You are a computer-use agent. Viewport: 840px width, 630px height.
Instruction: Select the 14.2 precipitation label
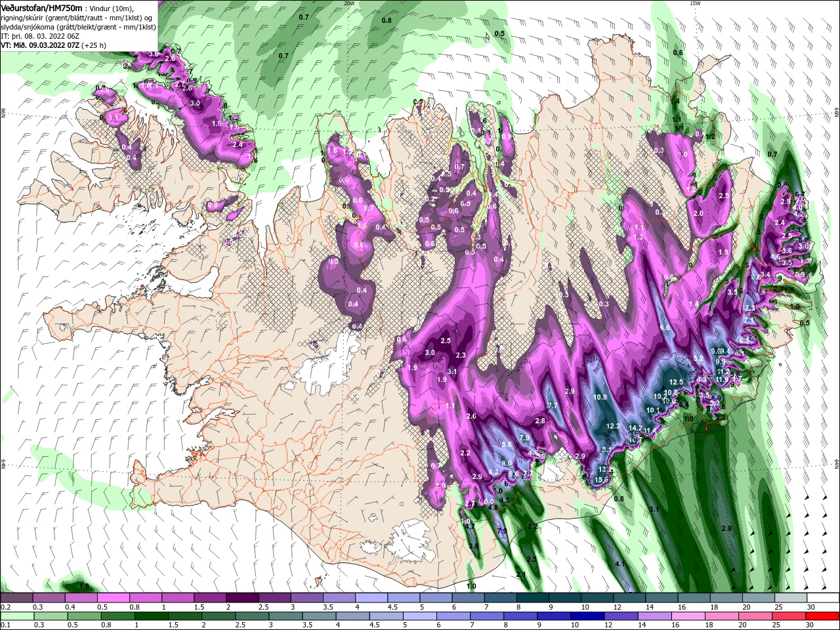[635, 428]
